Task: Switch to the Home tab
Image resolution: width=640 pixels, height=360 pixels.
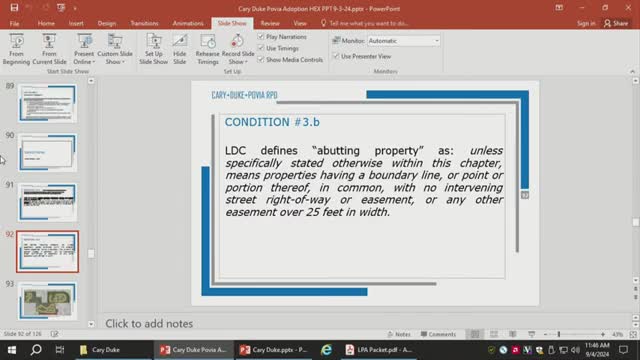Action: tap(46, 23)
